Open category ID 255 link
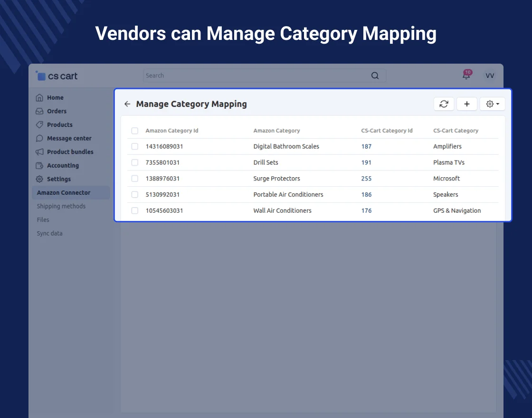This screenshot has width=532, height=418. click(x=366, y=179)
